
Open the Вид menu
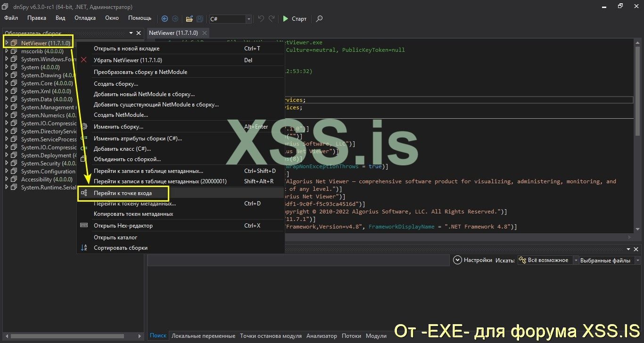(60, 18)
